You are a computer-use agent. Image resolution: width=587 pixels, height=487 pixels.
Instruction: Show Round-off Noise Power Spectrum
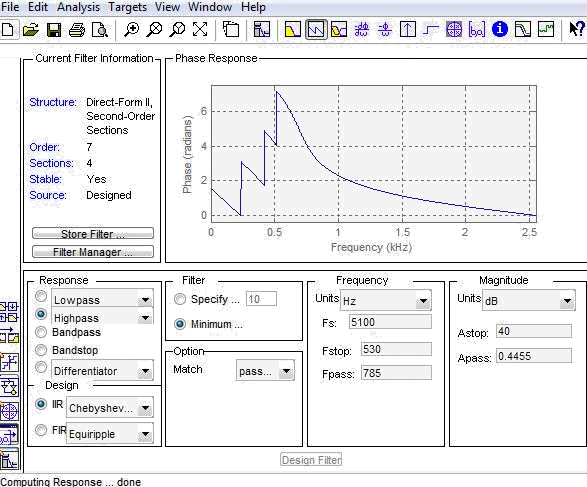[x=546, y=29]
